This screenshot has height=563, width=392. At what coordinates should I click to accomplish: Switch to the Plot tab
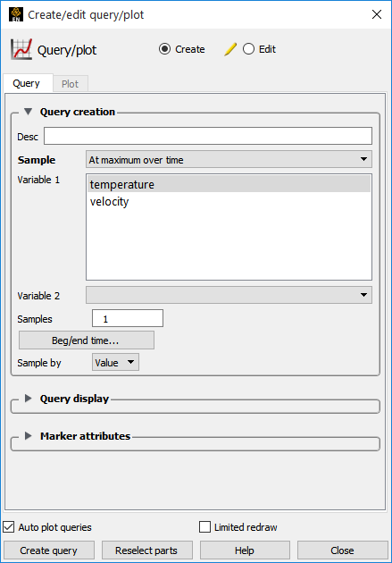tap(70, 84)
